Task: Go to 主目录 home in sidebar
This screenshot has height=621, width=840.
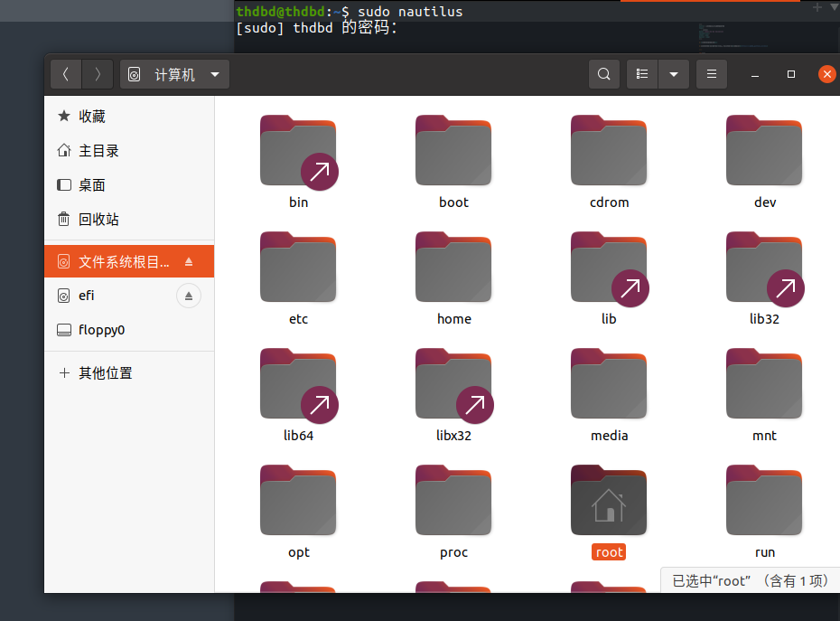Action: 129,151
